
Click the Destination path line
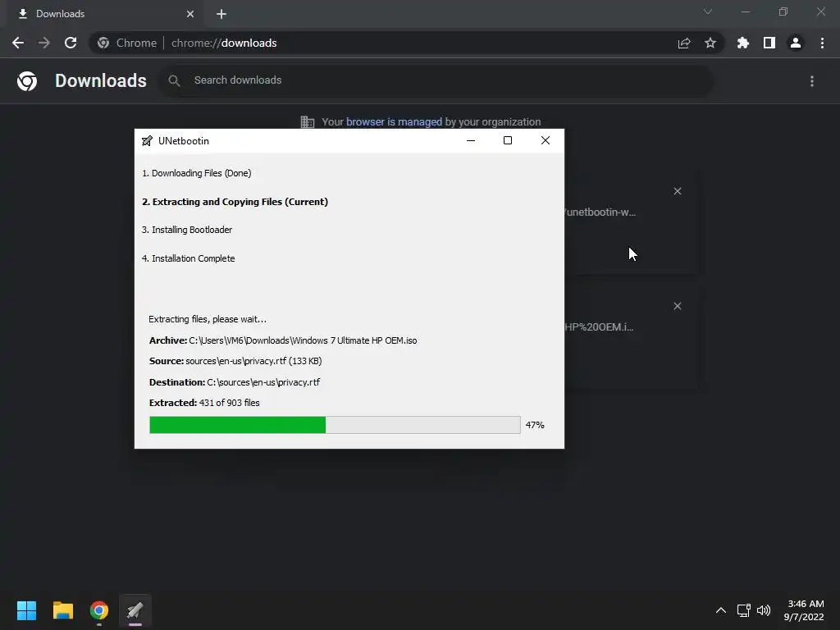click(x=235, y=382)
